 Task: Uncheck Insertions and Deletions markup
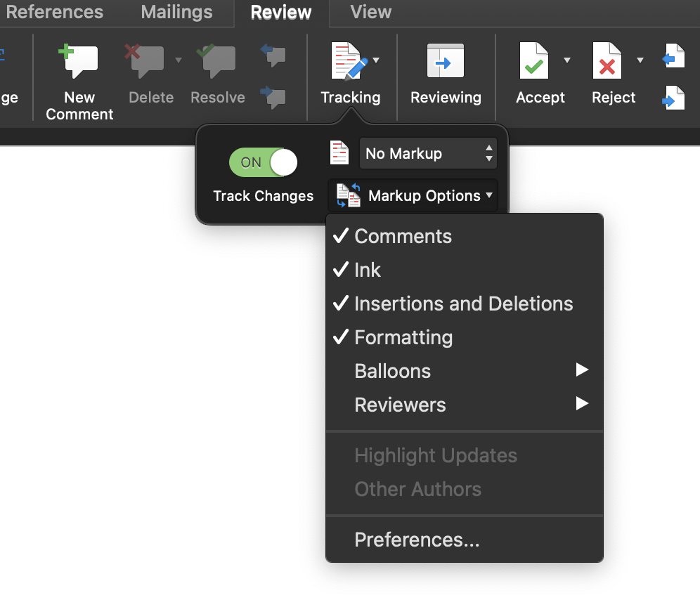(x=463, y=303)
